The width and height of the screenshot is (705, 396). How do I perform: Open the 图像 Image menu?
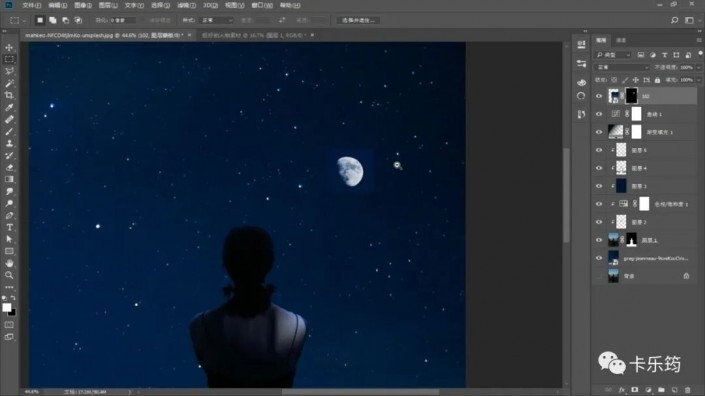tap(83, 5)
